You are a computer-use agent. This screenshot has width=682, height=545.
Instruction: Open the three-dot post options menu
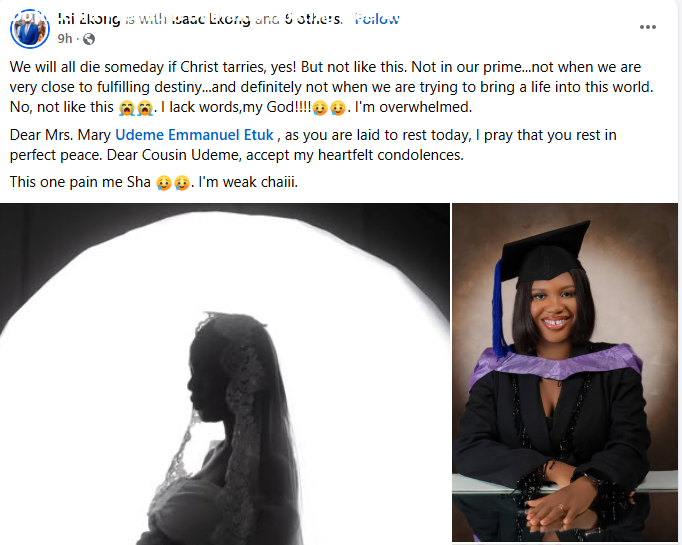pyautogui.click(x=647, y=27)
